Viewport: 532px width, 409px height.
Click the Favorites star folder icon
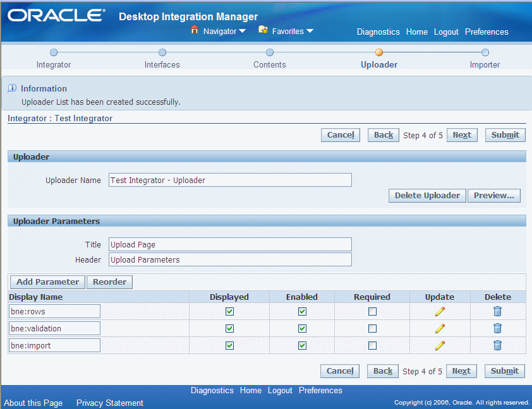click(263, 30)
